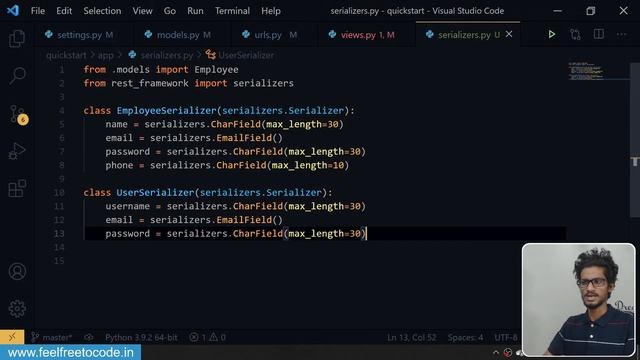Open the Selection menu

point(102,11)
